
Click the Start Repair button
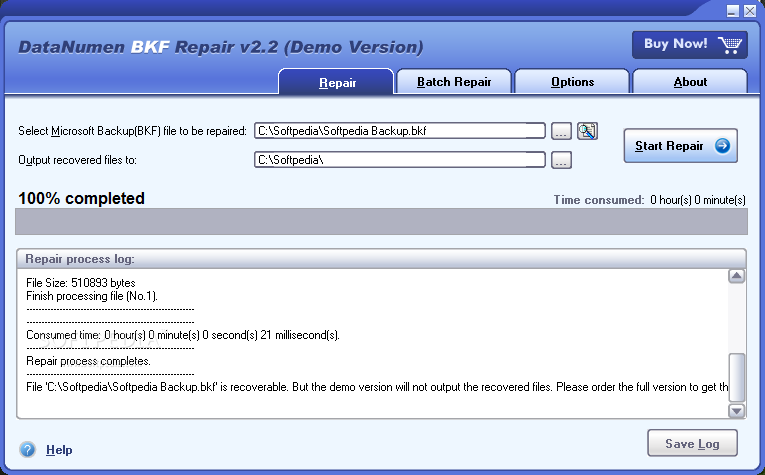680,145
